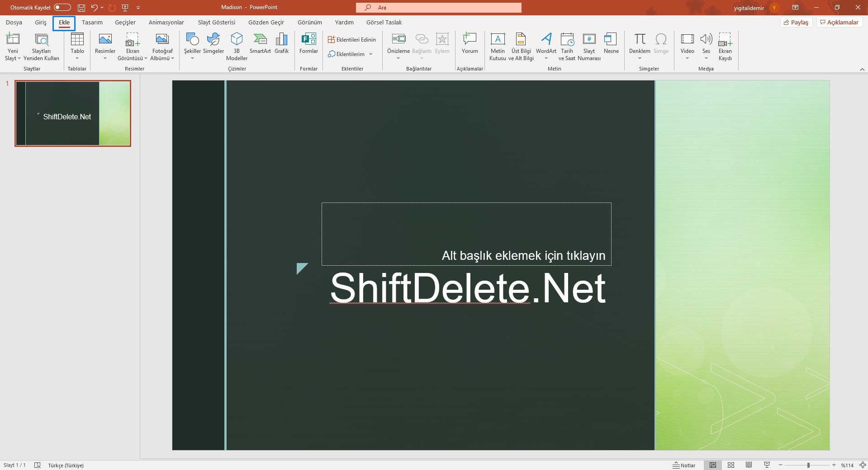This screenshot has height=470, width=868.
Task: Toggle Otomatik Kaydet autosave switch
Action: click(x=62, y=7)
